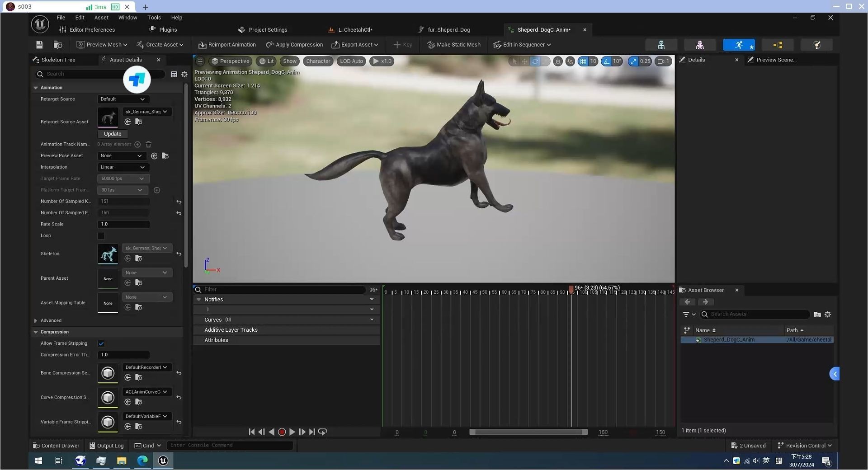Open the Output Log

pyautogui.click(x=106, y=446)
